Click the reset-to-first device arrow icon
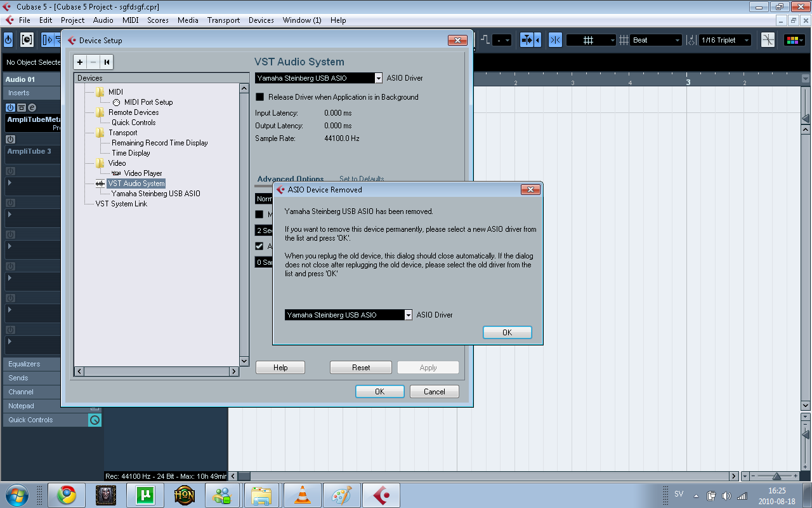This screenshot has width=812, height=508. pyautogui.click(x=107, y=62)
